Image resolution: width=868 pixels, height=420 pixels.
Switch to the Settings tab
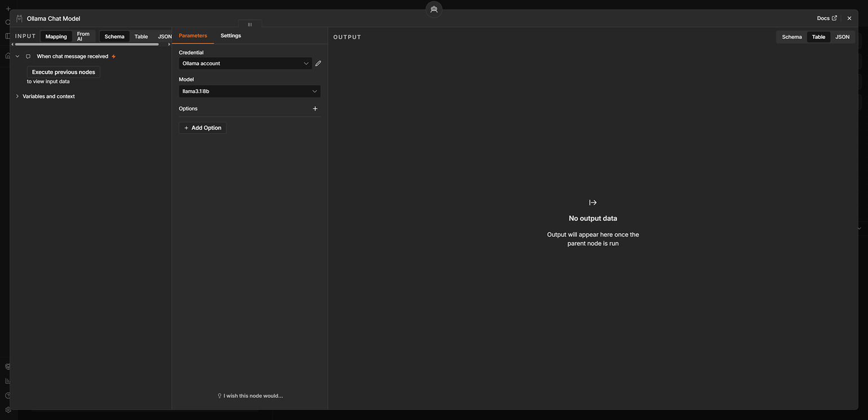231,36
